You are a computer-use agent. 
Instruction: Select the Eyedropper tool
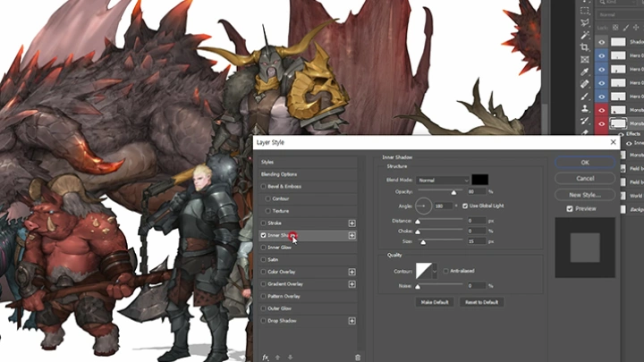[585, 72]
